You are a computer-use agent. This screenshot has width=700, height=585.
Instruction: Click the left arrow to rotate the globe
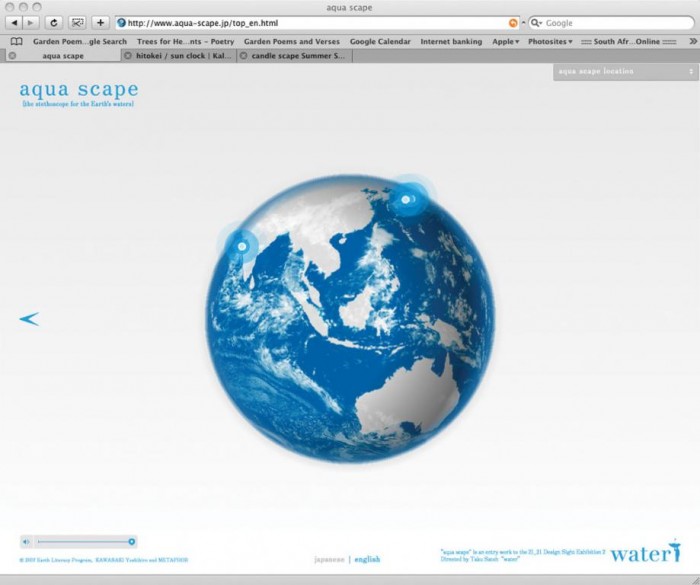tap(29, 319)
